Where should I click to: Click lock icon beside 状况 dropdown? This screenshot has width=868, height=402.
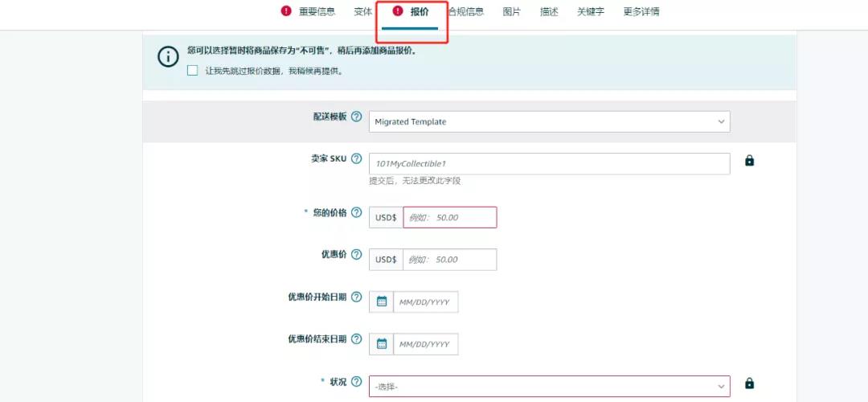(x=749, y=384)
